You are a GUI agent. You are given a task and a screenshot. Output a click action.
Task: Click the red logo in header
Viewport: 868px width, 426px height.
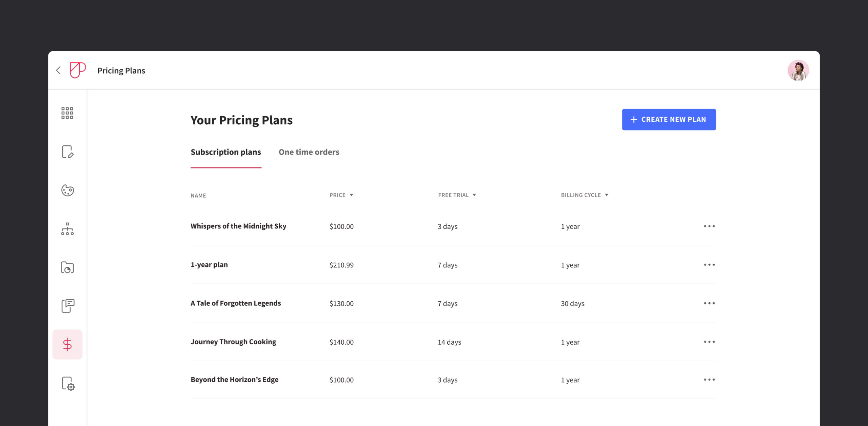click(x=78, y=70)
